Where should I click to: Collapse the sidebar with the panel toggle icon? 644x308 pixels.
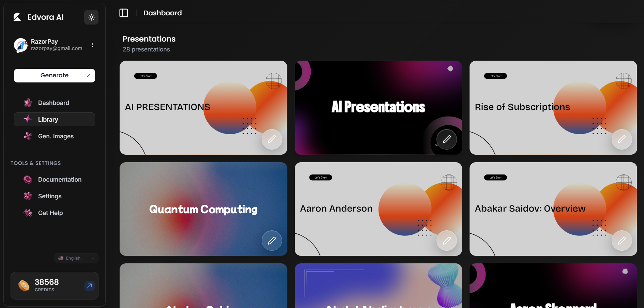coord(124,13)
